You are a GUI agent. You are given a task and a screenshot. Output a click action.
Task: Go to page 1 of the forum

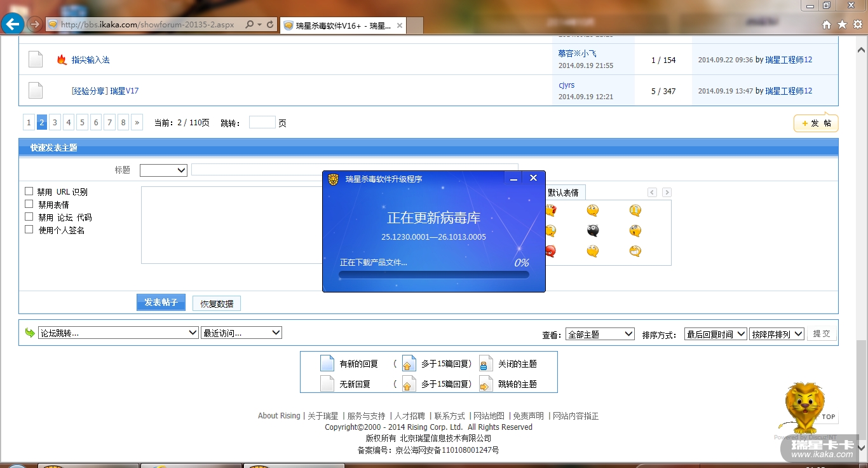coord(29,123)
